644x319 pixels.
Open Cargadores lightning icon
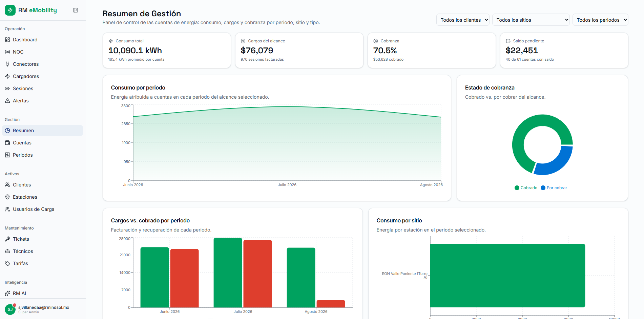pos(7,76)
